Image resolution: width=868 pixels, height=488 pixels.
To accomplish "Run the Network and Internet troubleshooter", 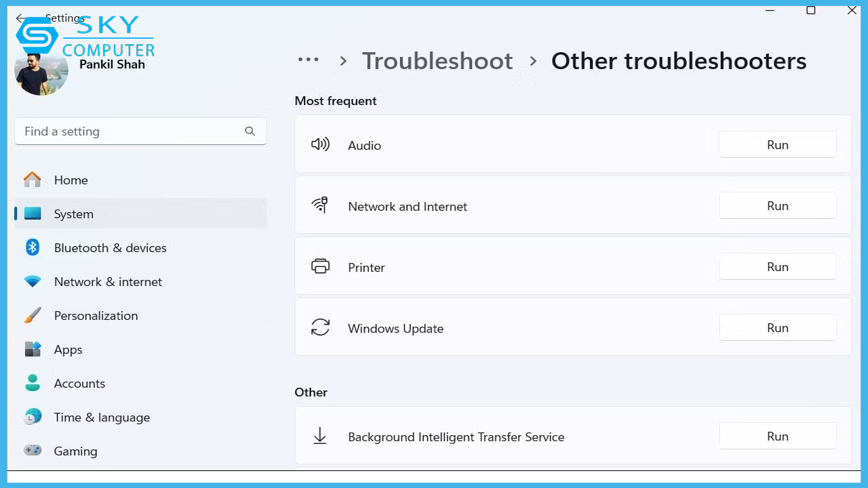I will (777, 206).
